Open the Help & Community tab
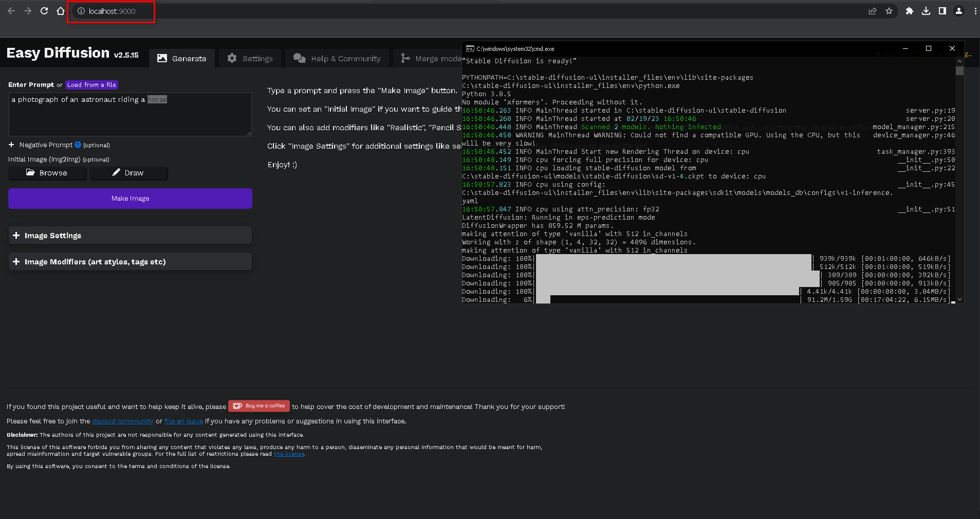Viewport: 980px width, 519px height. tap(337, 59)
